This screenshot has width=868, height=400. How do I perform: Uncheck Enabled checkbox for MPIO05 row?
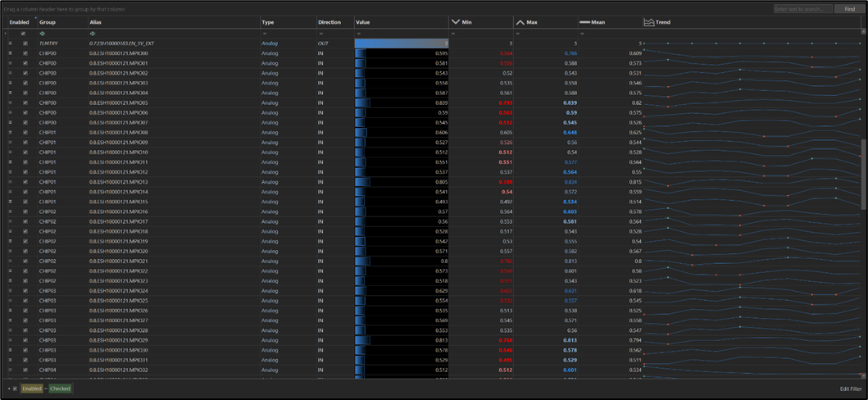point(25,102)
